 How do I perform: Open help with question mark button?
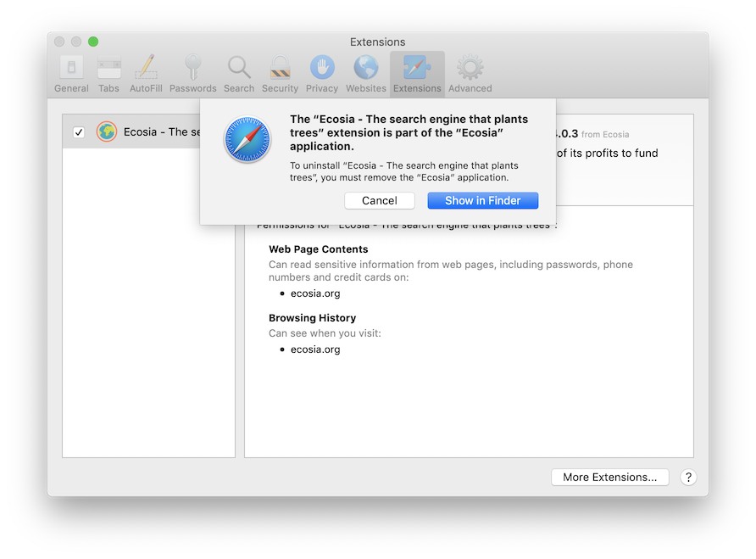point(688,477)
